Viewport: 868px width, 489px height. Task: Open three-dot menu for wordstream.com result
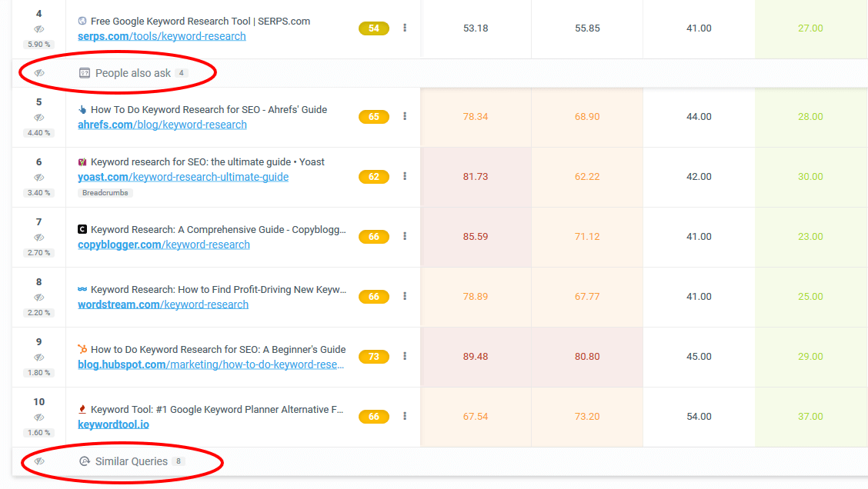pos(405,296)
